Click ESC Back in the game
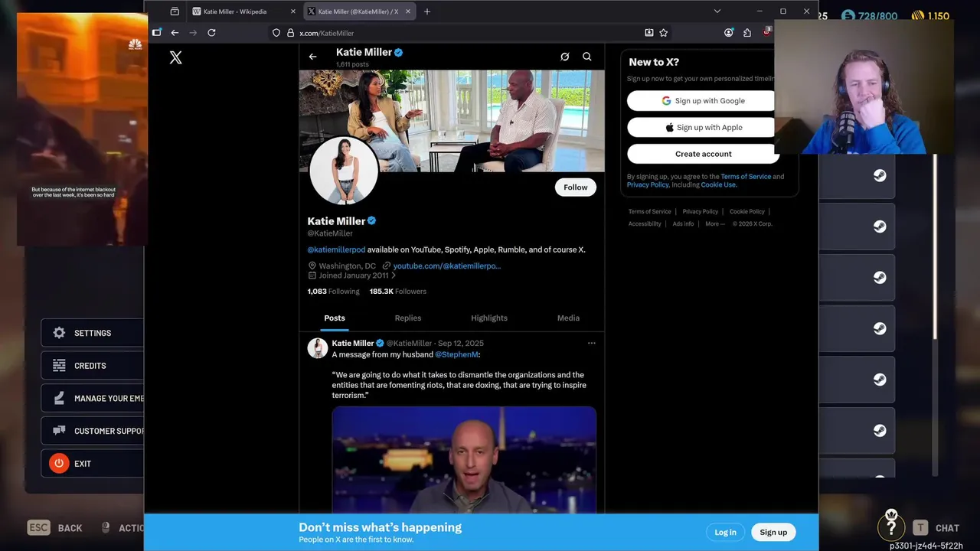The width and height of the screenshot is (980, 551). (x=55, y=528)
